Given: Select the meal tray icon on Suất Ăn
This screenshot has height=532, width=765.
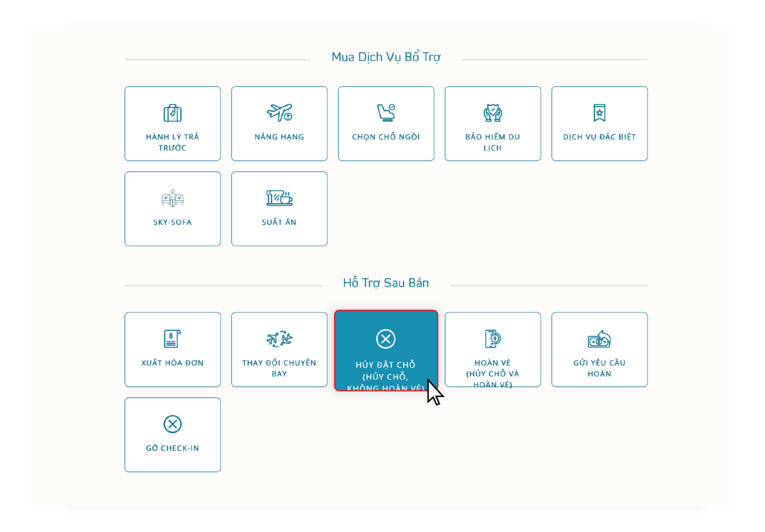Looking at the screenshot, I should [279, 197].
